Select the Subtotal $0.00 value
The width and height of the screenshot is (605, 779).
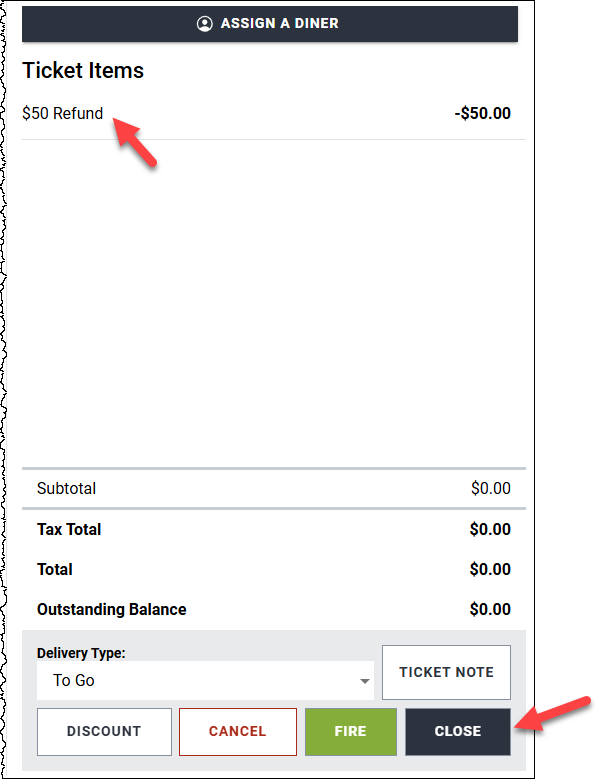pos(491,488)
